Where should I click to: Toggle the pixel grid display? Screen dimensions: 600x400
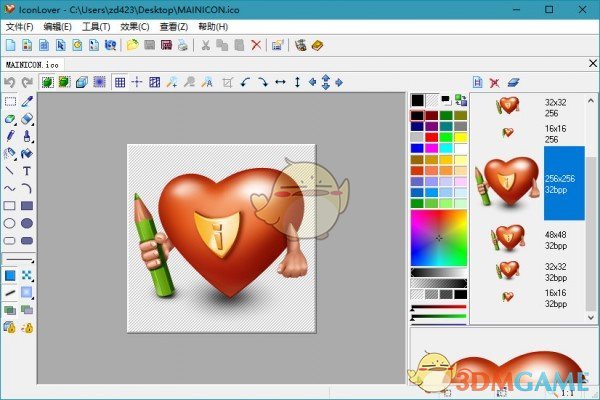[x=119, y=82]
